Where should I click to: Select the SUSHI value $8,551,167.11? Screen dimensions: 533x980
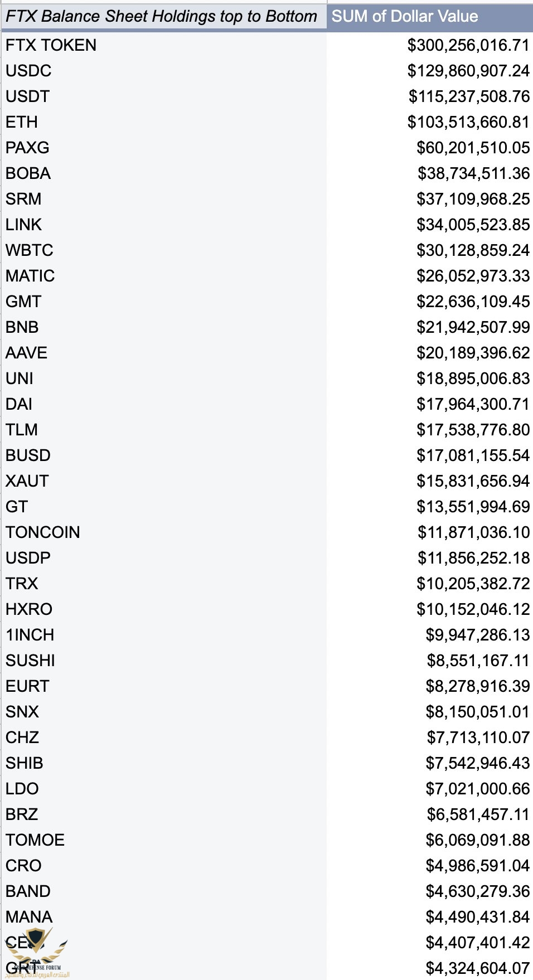(x=478, y=661)
